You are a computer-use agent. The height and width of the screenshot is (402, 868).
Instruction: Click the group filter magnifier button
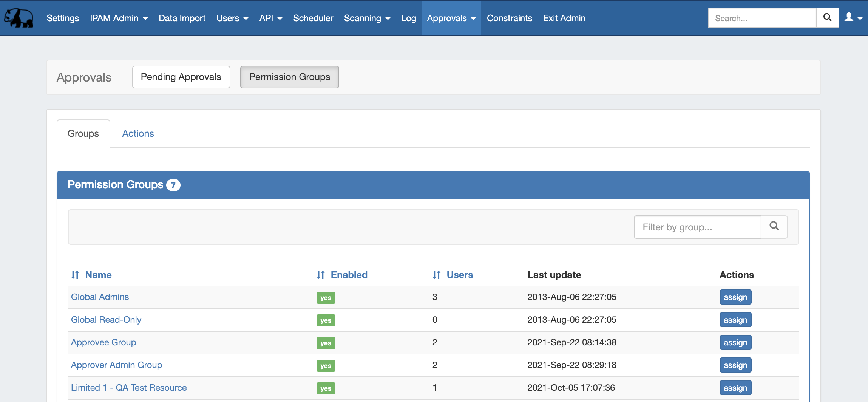[x=774, y=227]
